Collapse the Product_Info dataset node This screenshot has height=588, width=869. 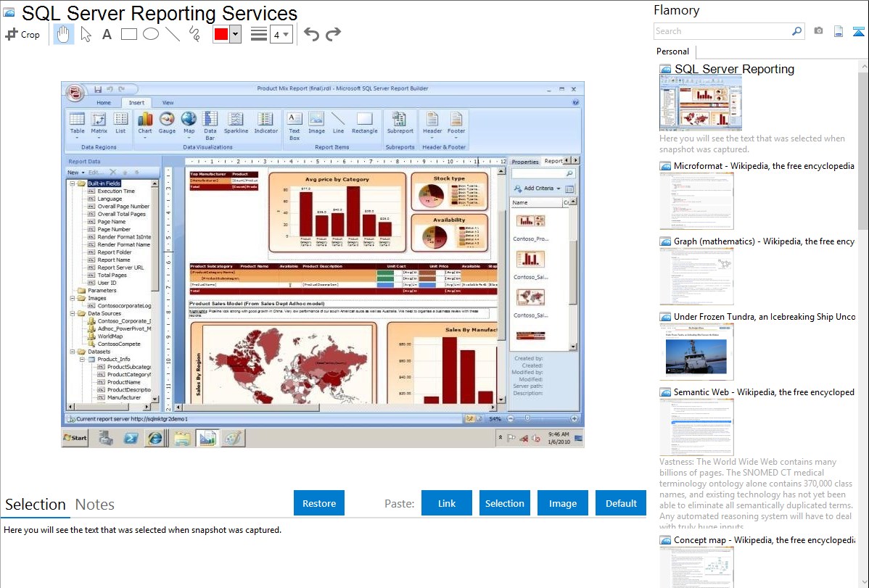click(83, 360)
